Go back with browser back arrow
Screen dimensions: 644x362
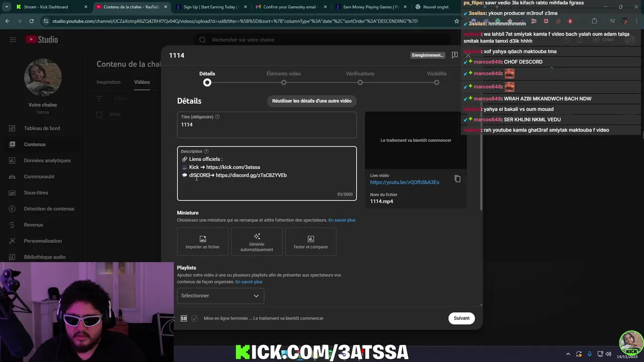tap(7, 21)
